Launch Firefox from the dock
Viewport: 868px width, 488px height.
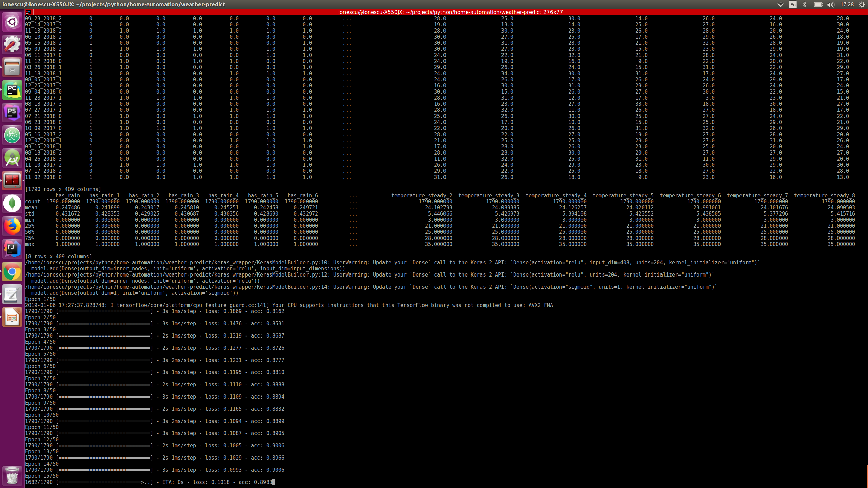point(12,226)
